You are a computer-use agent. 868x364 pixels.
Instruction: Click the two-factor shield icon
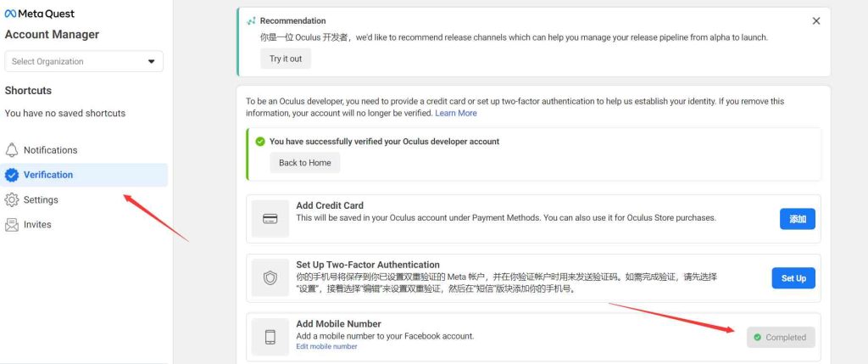(x=270, y=278)
